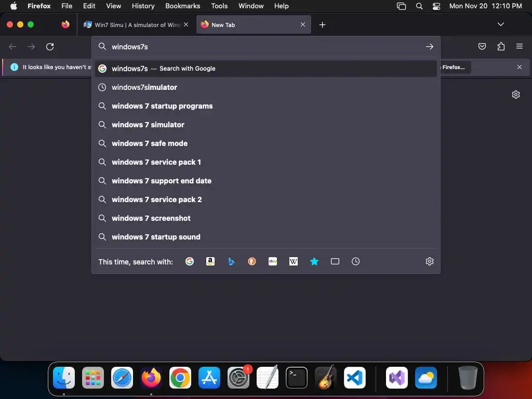Open the Firefox application hamburger menu
532x399 pixels.
(x=520, y=46)
